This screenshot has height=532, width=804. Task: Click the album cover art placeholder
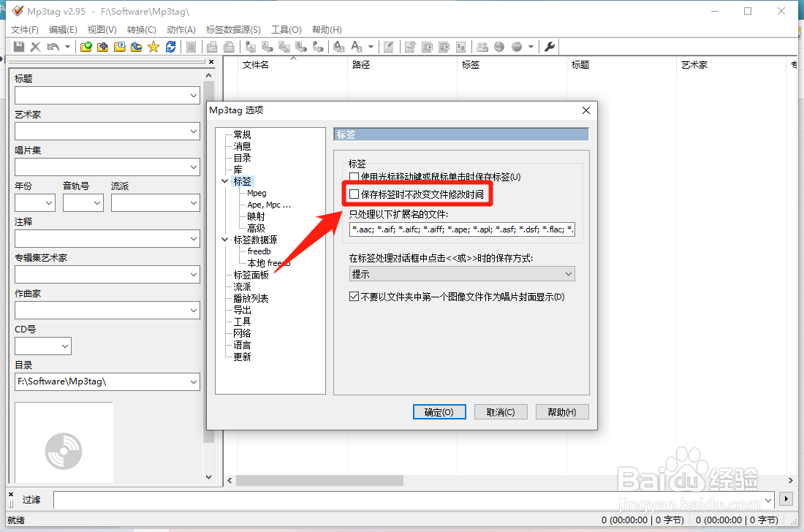64,442
